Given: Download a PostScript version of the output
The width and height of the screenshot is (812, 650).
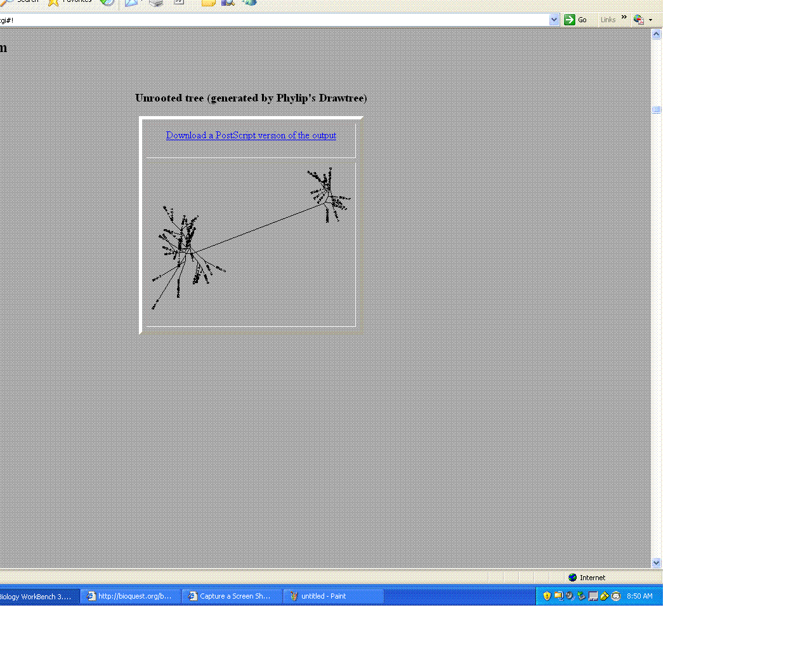Looking at the screenshot, I should tap(251, 135).
